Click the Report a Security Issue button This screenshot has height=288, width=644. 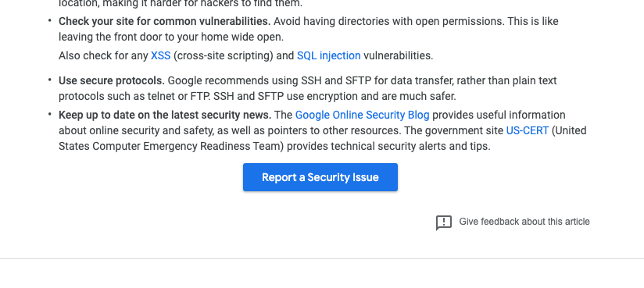click(x=320, y=177)
